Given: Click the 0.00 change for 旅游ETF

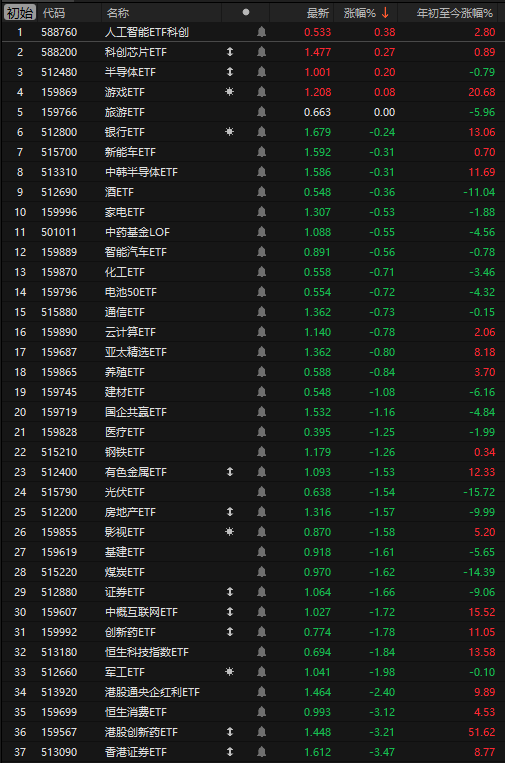Looking at the screenshot, I should (x=384, y=112).
